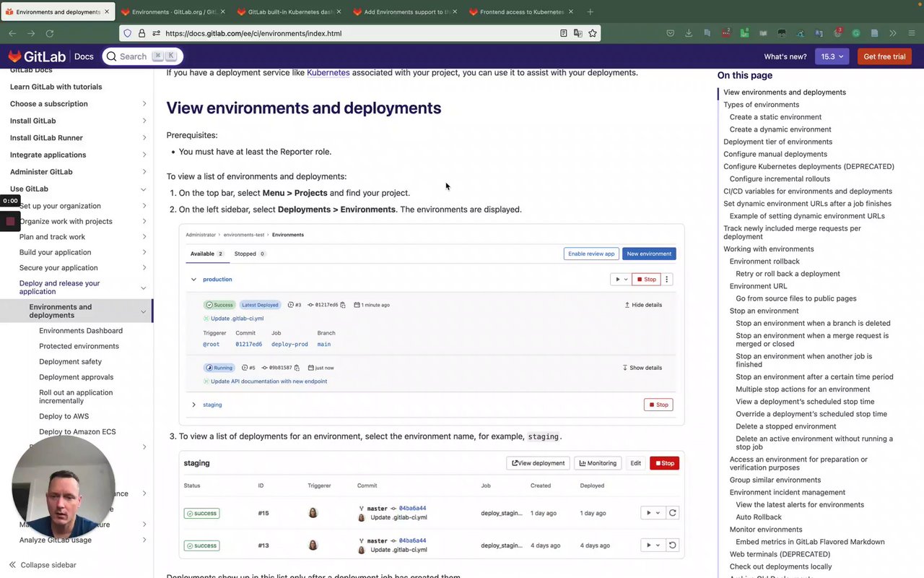Image resolution: width=924 pixels, height=578 pixels.
Task: Click the shield tracking protection icon
Action: 128,33
